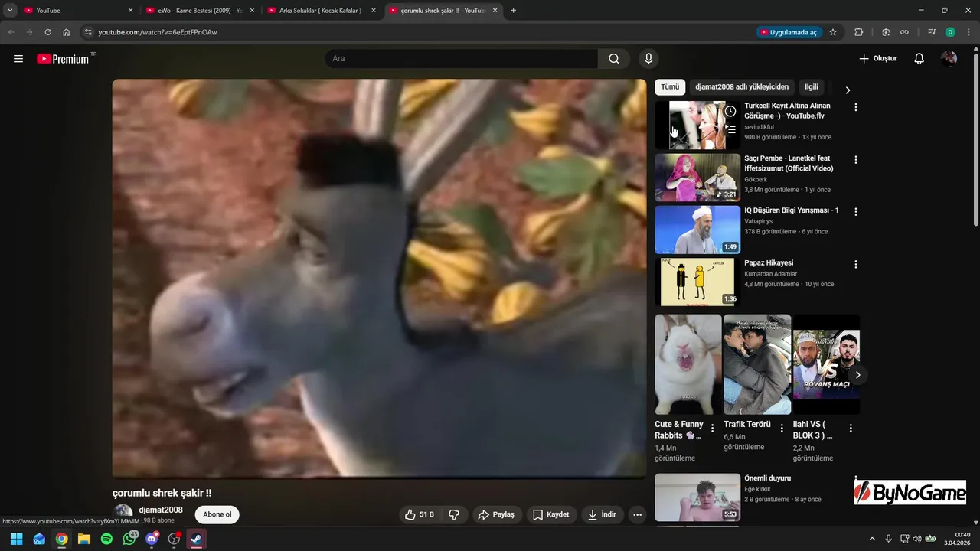Show next filter chips arrow
Screen dimensions: 980x551
(848, 90)
